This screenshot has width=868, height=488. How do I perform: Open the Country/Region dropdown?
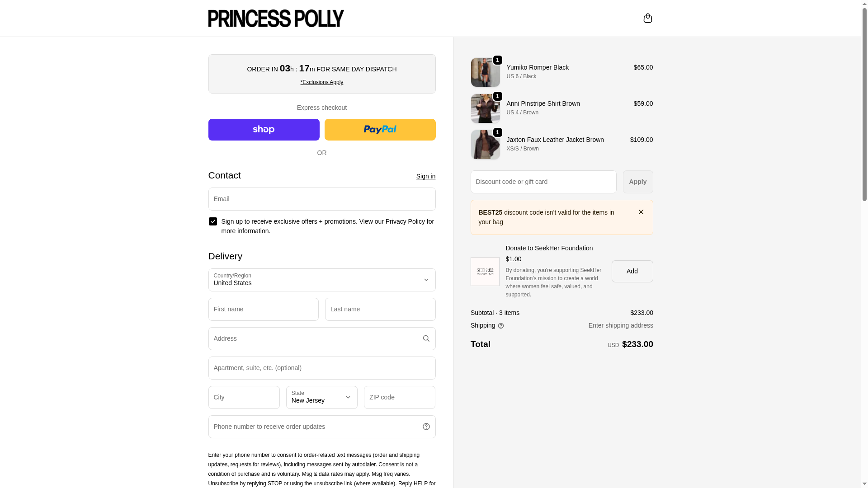click(x=321, y=280)
